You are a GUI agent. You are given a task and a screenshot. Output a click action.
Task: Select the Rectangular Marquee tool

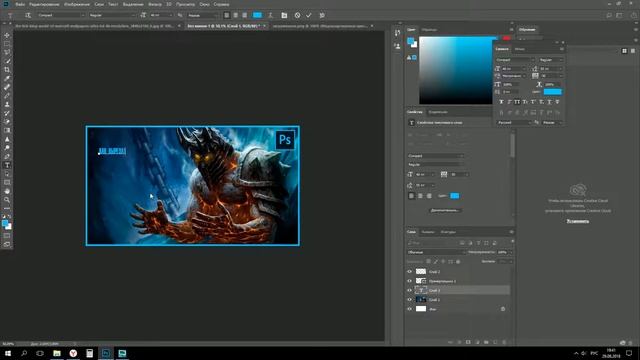tap(7, 44)
